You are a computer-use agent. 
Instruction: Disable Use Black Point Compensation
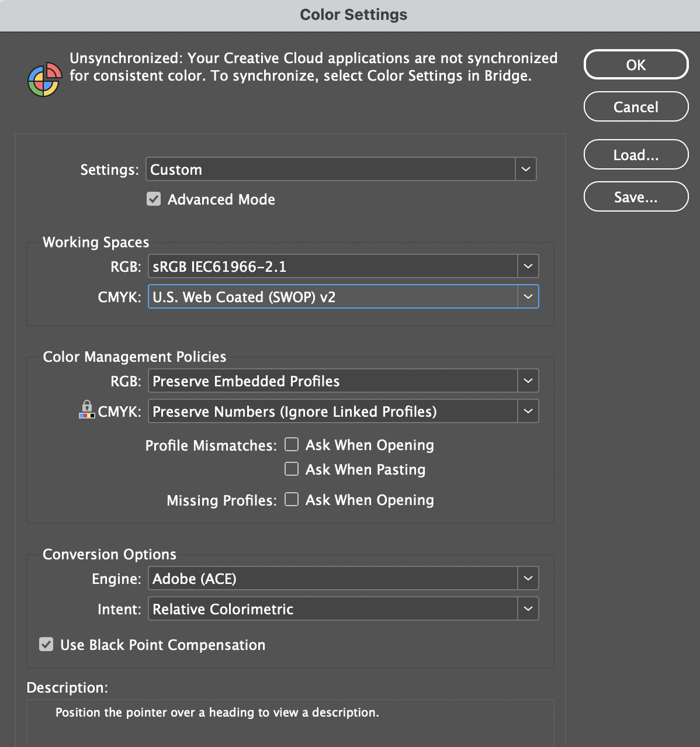pos(46,644)
